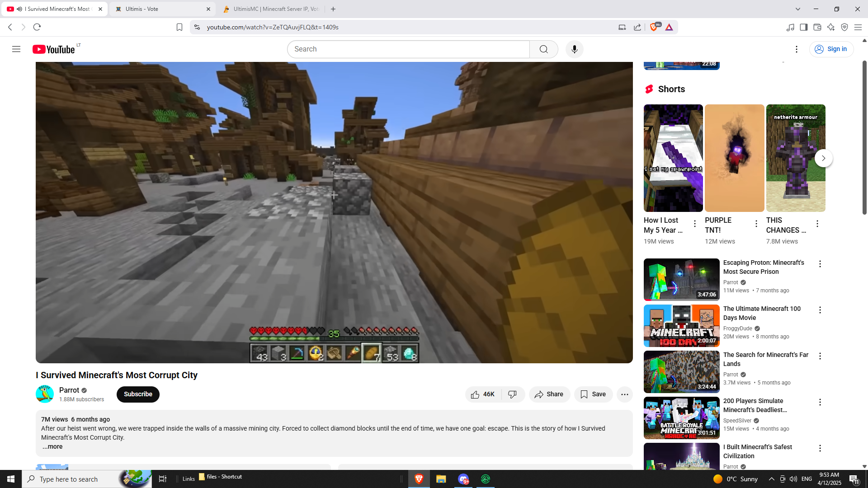Open more actions menu beside Save
The height and width of the screenshot is (488, 868).
(x=624, y=394)
